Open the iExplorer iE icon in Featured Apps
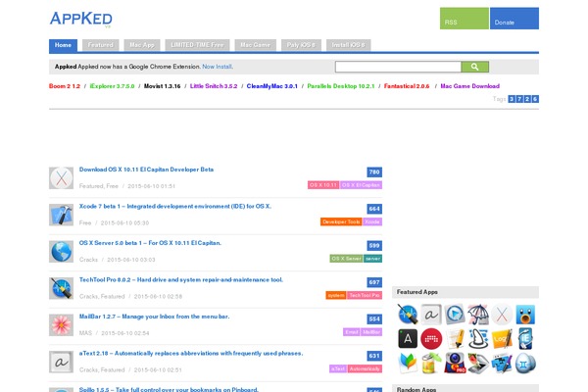Image resolution: width=588 pixels, height=392 pixels. click(x=525, y=339)
